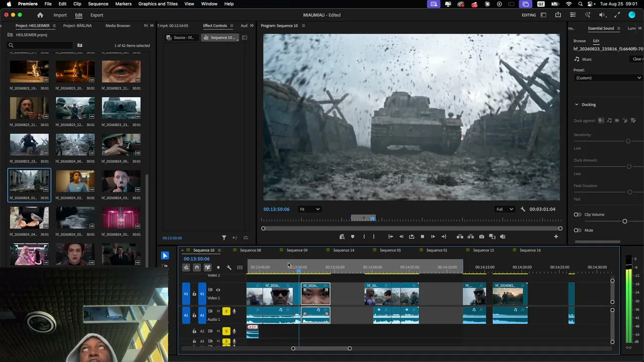
Task: Open the Sequence menu in menu bar
Action: coord(98,4)
